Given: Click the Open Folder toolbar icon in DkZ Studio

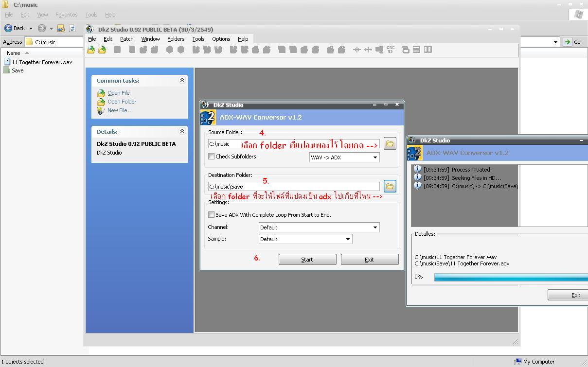Looking at the screenshot, I should [102, 50].
